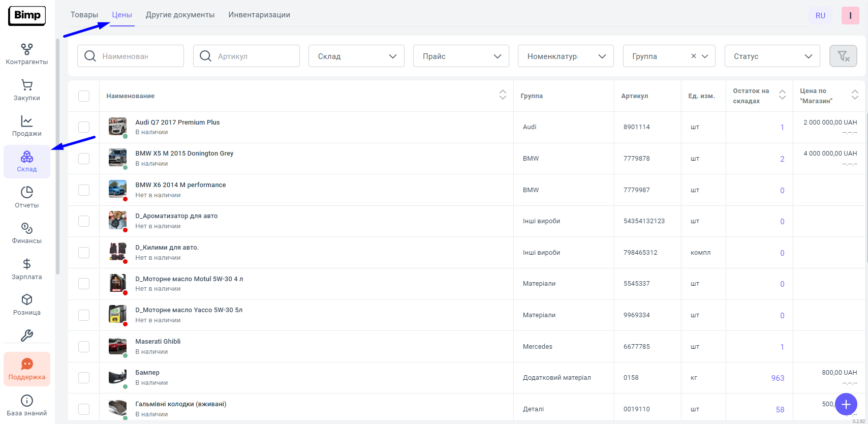
Task: Open the База знаний info icon
Action: pos(27,401)
